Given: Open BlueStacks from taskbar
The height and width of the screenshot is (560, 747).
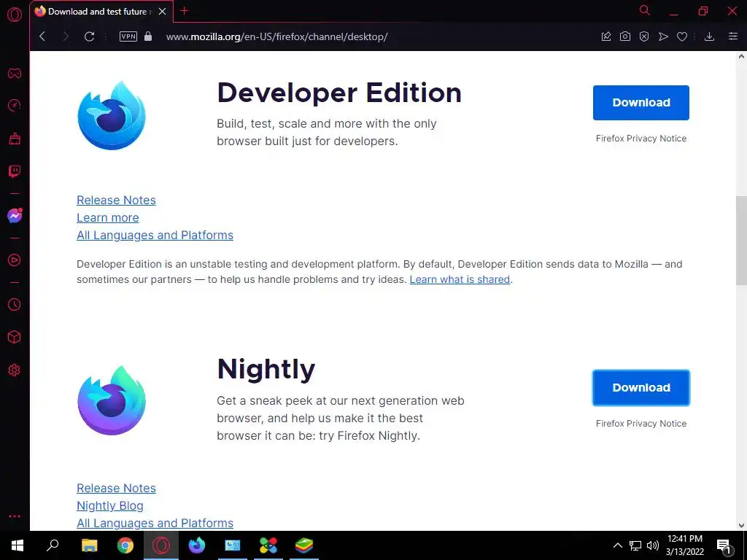Looking at the screenshot, I should [x=304, y=545].
